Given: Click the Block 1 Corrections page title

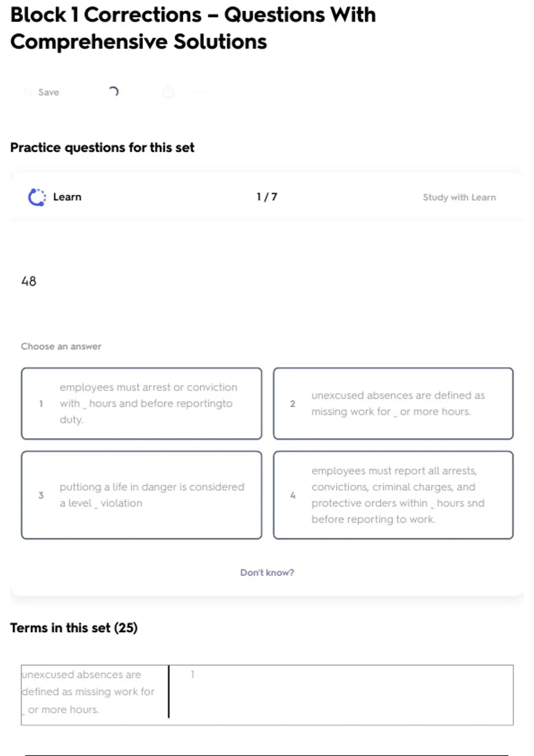Looking at the screenshot, I should pos(193,28).
